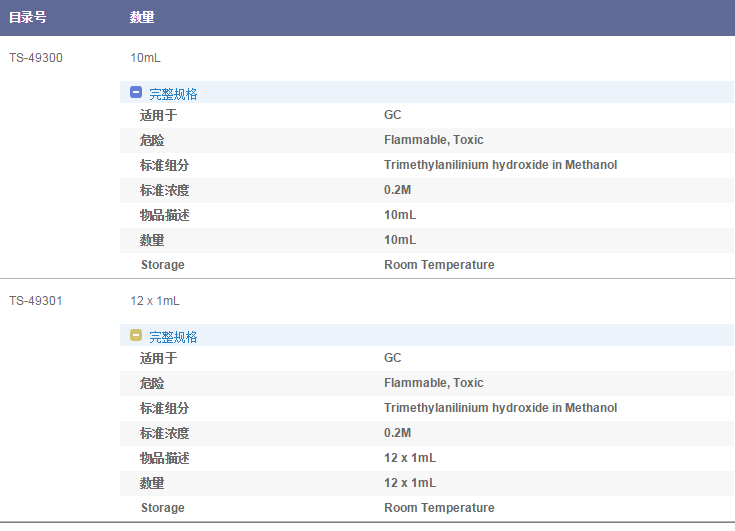Click the 0.2M concentration for TS-49300

tap(397, 190)
